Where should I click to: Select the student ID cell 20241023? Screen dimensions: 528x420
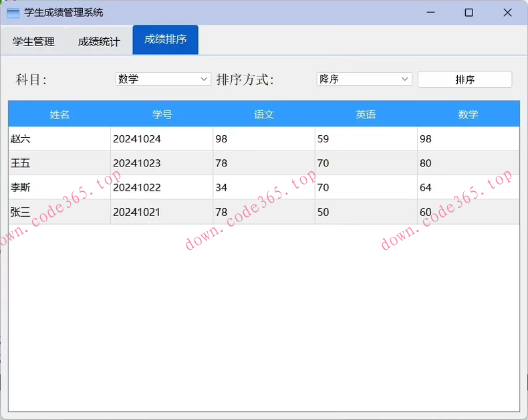(162, 163)
